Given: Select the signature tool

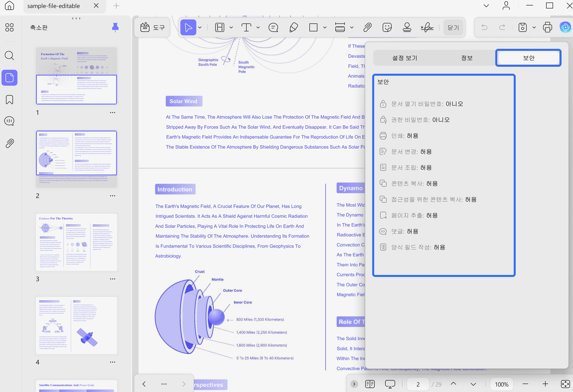Looking at the screenshot, I should [x=427, y=27].
